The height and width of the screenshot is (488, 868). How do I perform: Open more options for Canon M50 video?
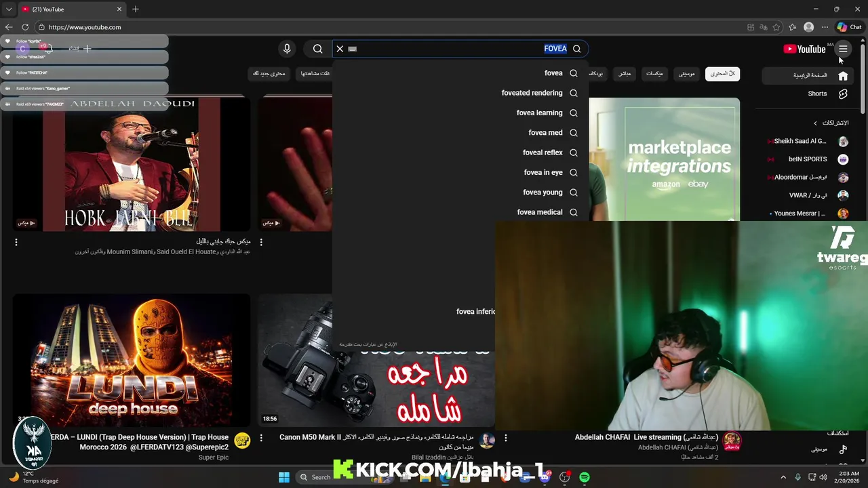pyautogui.click(x=506, y=438)
